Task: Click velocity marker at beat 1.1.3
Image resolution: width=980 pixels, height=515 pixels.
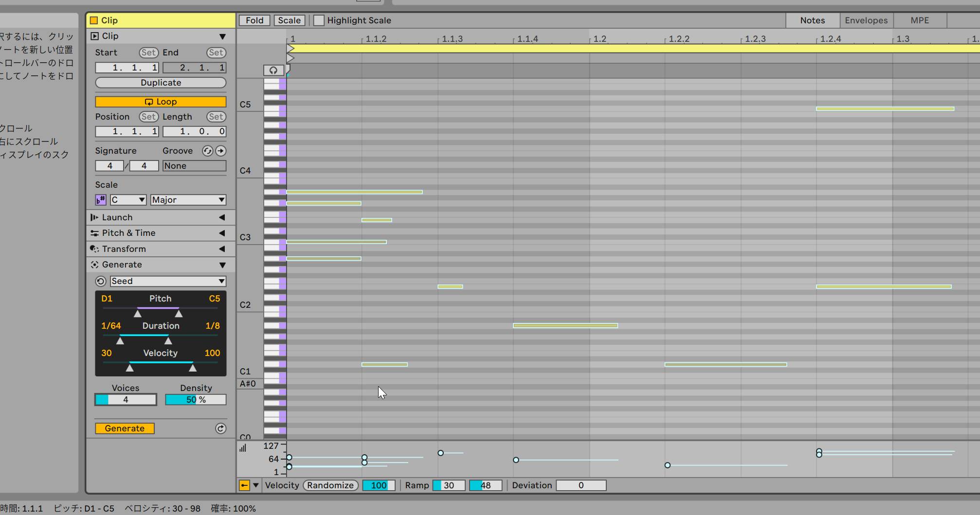Action: [440, 453]
